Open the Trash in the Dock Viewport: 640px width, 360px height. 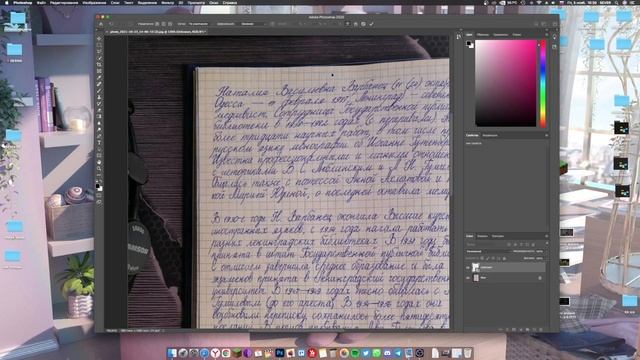(468, 353)
